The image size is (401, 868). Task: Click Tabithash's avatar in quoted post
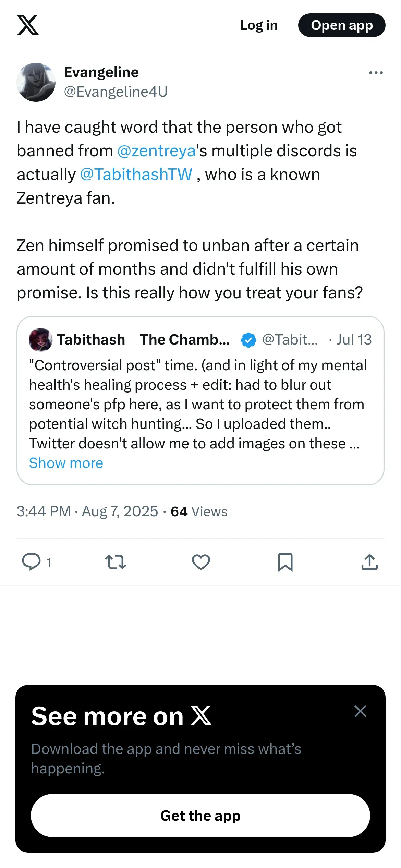coord(41,340)
